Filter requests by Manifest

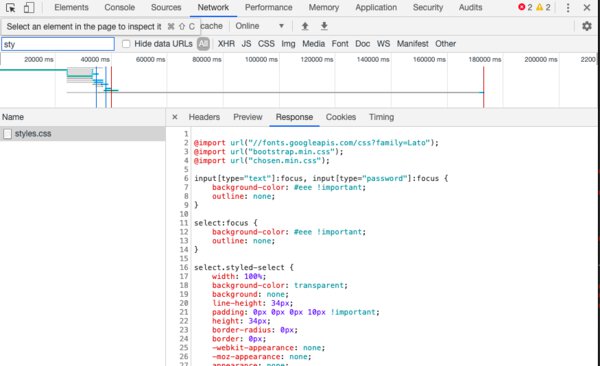coord(412,44)
